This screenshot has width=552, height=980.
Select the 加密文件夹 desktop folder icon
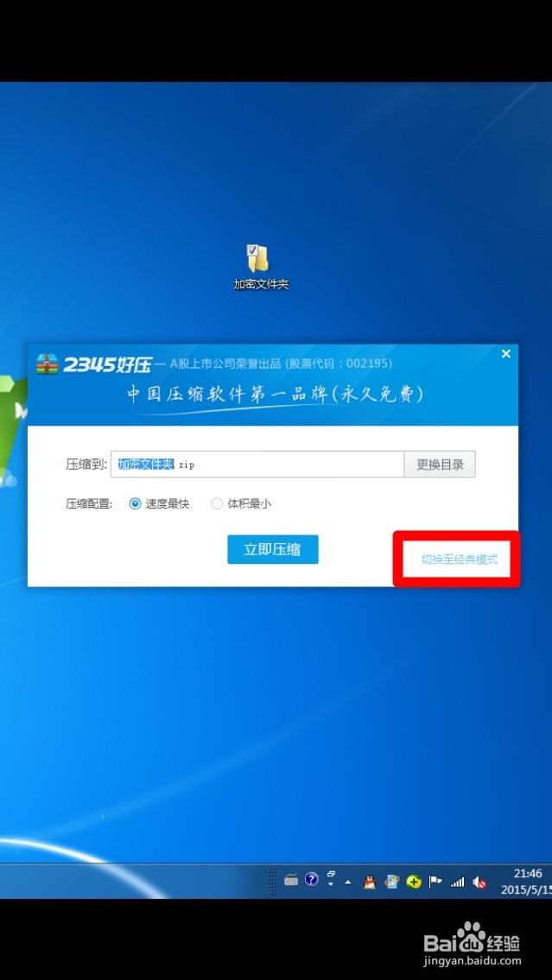[261, 268]
